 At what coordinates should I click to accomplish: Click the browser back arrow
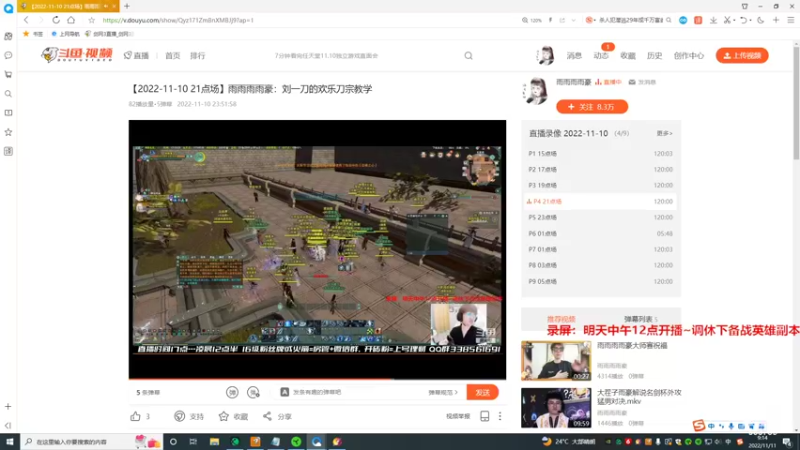coord(26,20)
